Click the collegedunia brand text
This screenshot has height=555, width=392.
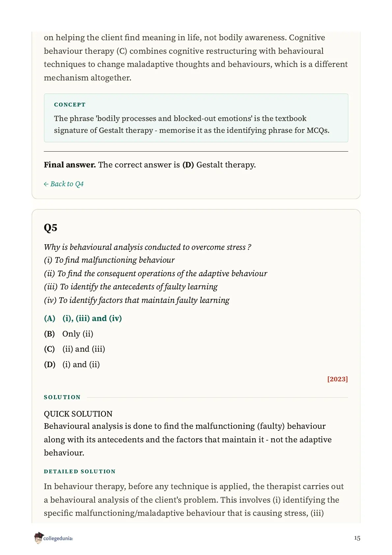tap(58, 538)
